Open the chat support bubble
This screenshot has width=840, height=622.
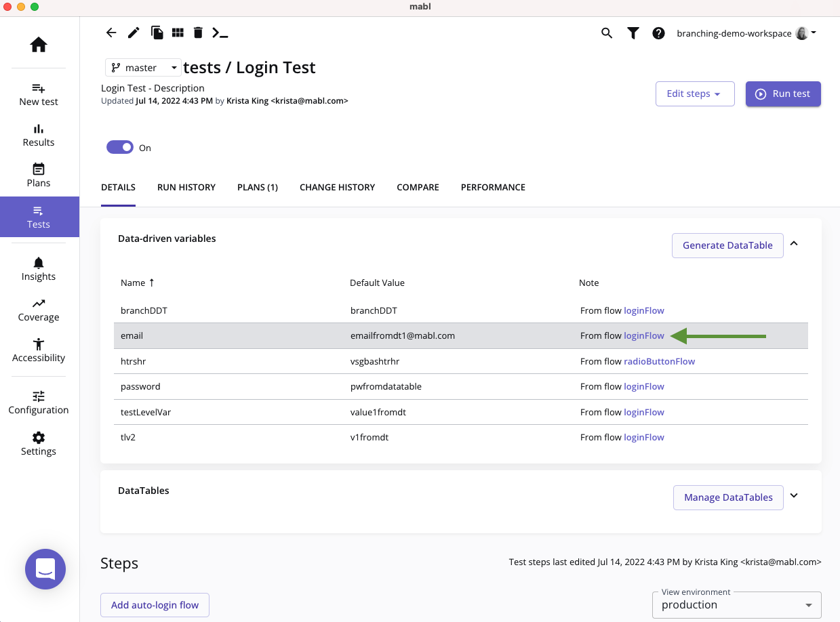[x=45, y=569]
